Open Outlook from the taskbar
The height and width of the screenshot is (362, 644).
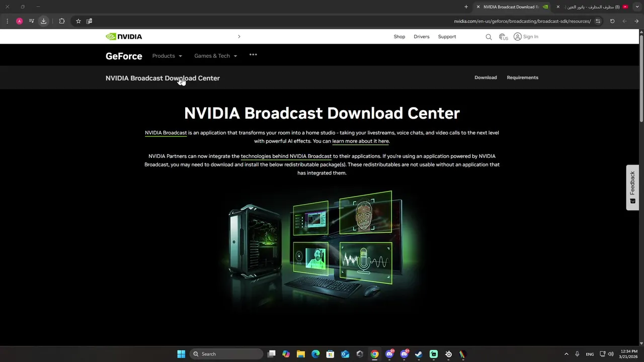tap(345, 354)
